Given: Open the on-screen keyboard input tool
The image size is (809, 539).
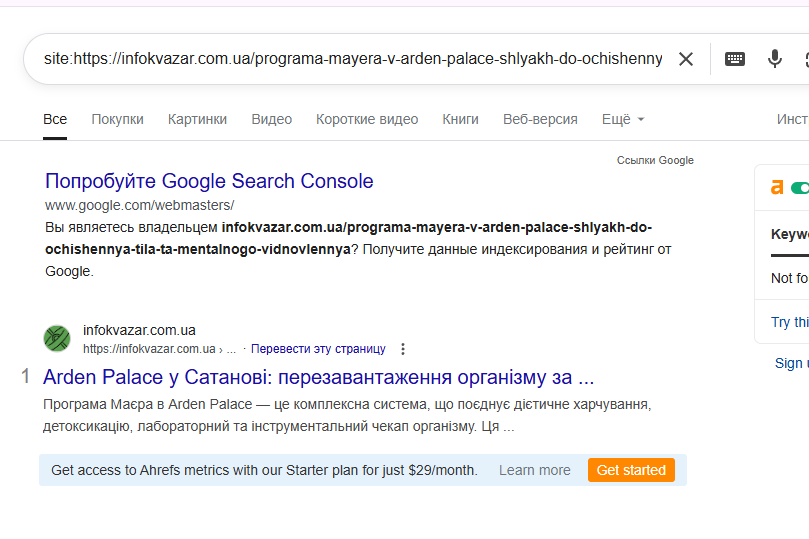Looking at the screenshot, I should 735,59.
